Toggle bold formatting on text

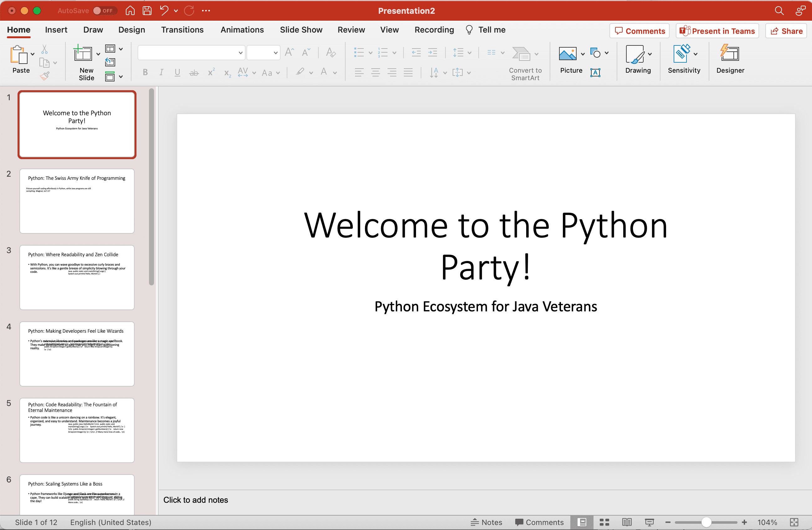(145, 72)
